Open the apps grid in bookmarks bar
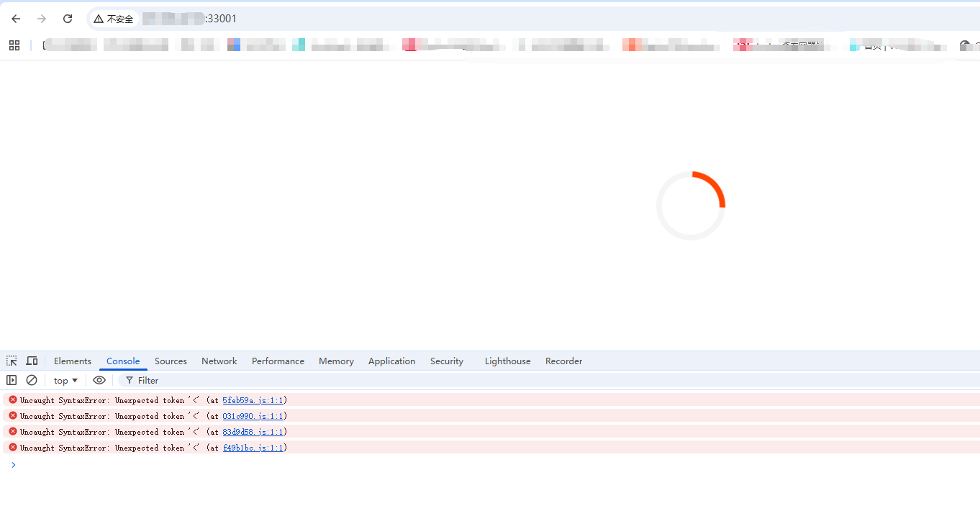The image size is (980, 524). 14,45
